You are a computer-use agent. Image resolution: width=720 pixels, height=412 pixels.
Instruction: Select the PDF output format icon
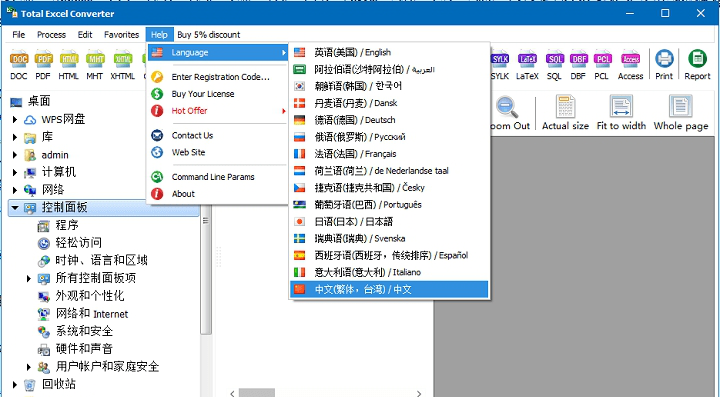click(43, 65)
